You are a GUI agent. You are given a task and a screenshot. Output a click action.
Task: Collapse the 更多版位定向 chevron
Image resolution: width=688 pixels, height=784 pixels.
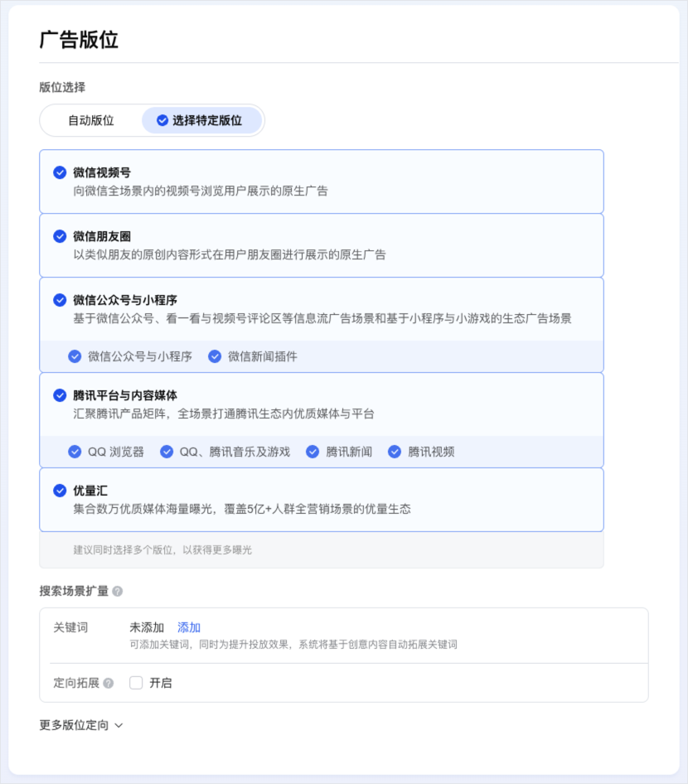(118, 724)
